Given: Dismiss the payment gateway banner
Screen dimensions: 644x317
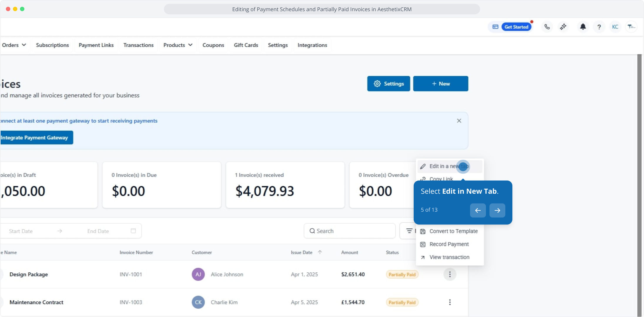Looking at the screenshot, I should (x=459, y=121).
